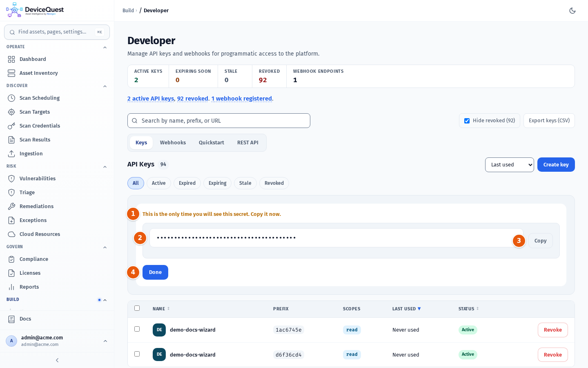Click the Reports bar chart icon

tap(11, 287)
